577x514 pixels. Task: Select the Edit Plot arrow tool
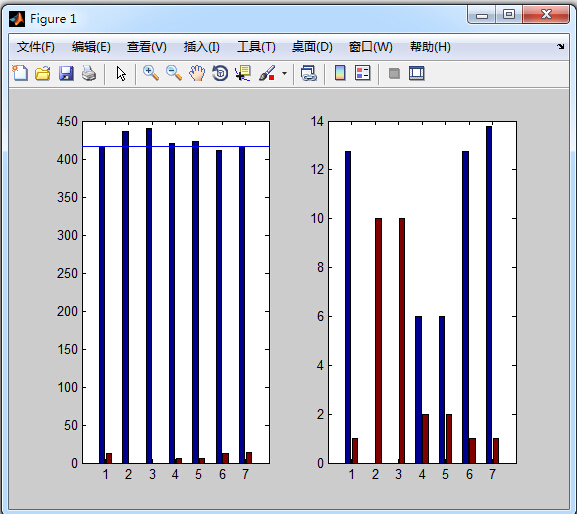point(121,74)
